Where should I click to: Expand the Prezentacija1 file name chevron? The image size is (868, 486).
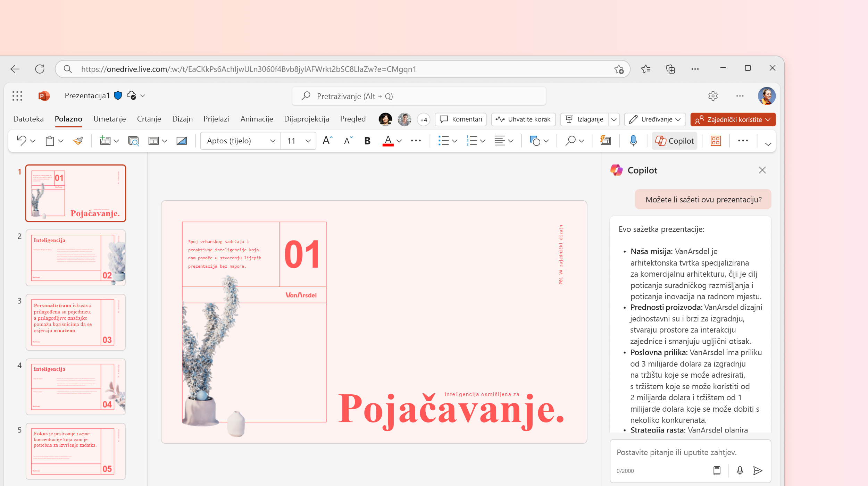click(x=143, y=96)
